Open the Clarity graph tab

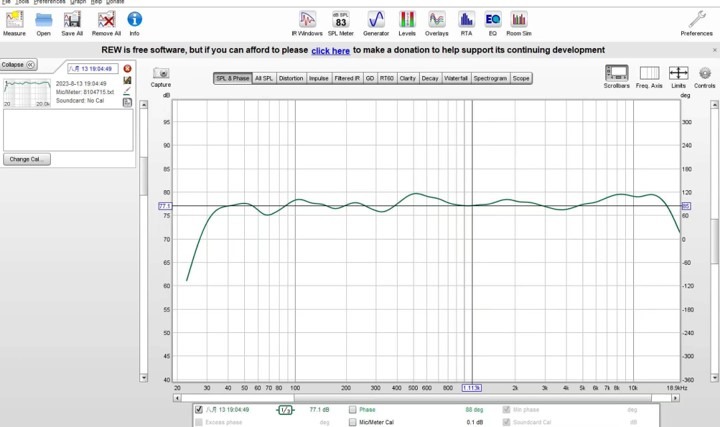coord(408,79)
